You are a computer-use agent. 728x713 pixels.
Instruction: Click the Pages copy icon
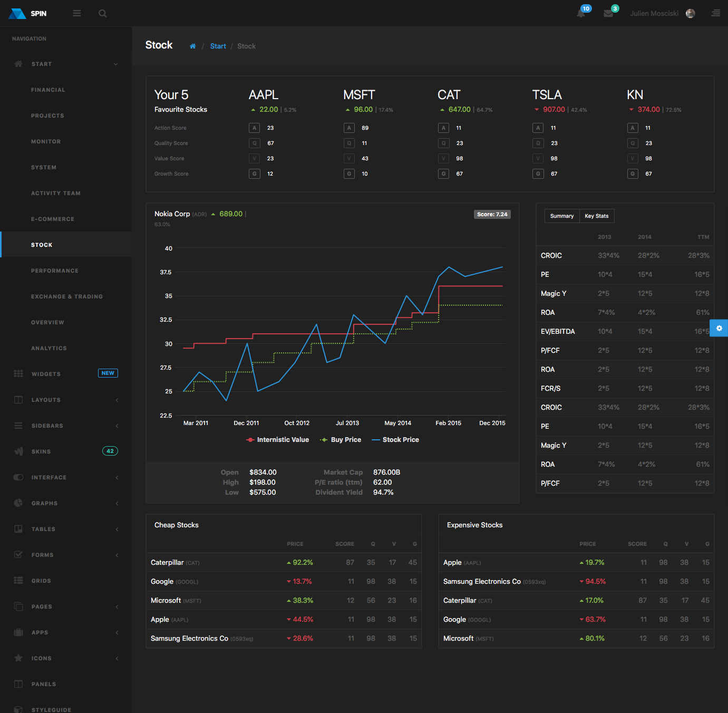[x=18, y=606]
